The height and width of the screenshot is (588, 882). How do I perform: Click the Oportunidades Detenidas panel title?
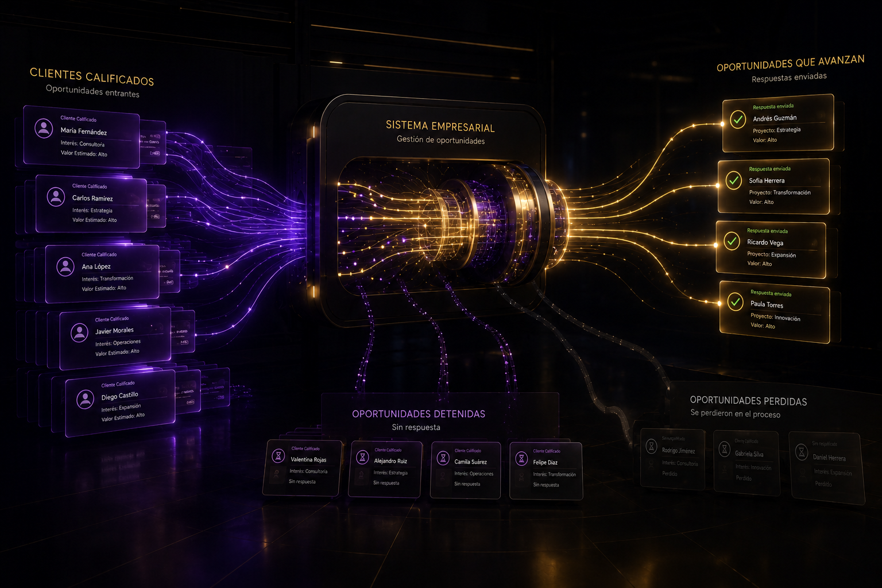point(419,414)
